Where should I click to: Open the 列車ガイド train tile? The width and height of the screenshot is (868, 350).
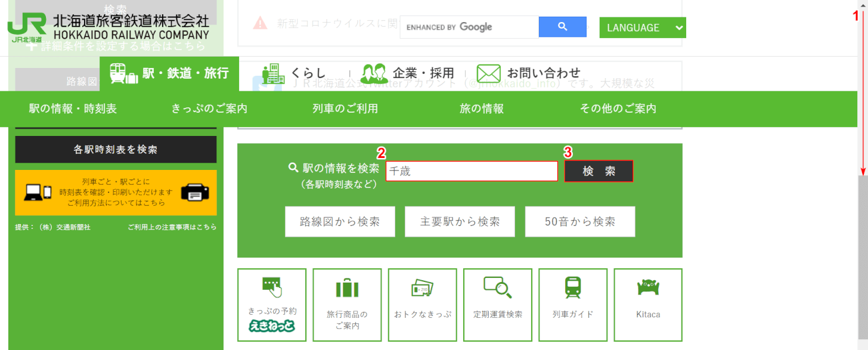point(573,304)
